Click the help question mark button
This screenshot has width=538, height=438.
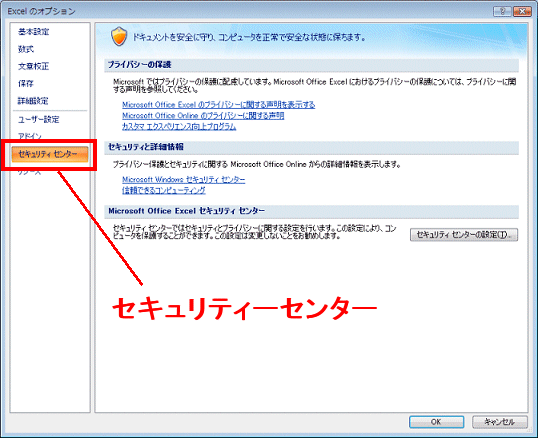pyautogui.click(x=502, y=11)
